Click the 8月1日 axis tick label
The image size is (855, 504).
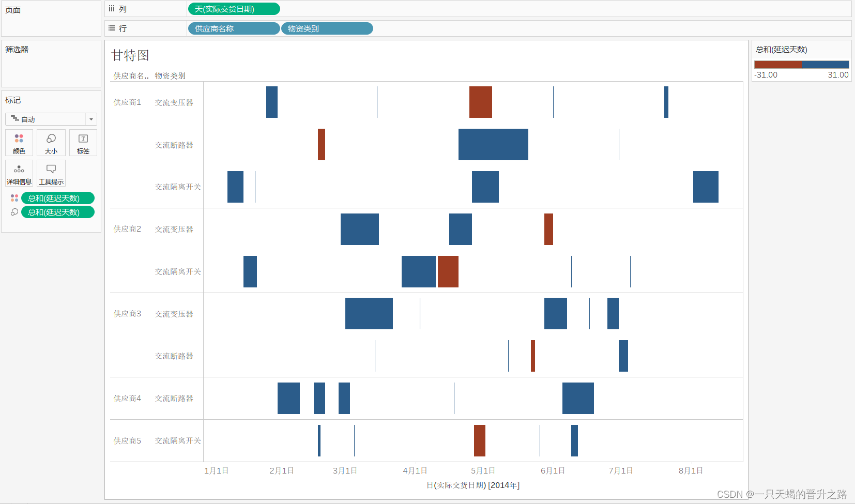click(x=691, y=471)
